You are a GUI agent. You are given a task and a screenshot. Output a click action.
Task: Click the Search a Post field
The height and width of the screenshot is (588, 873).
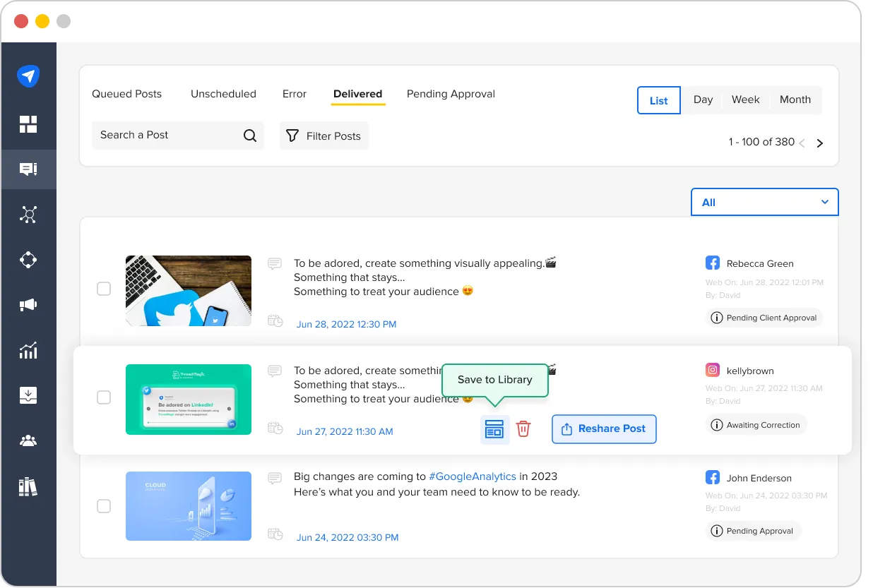coord(166,136)
